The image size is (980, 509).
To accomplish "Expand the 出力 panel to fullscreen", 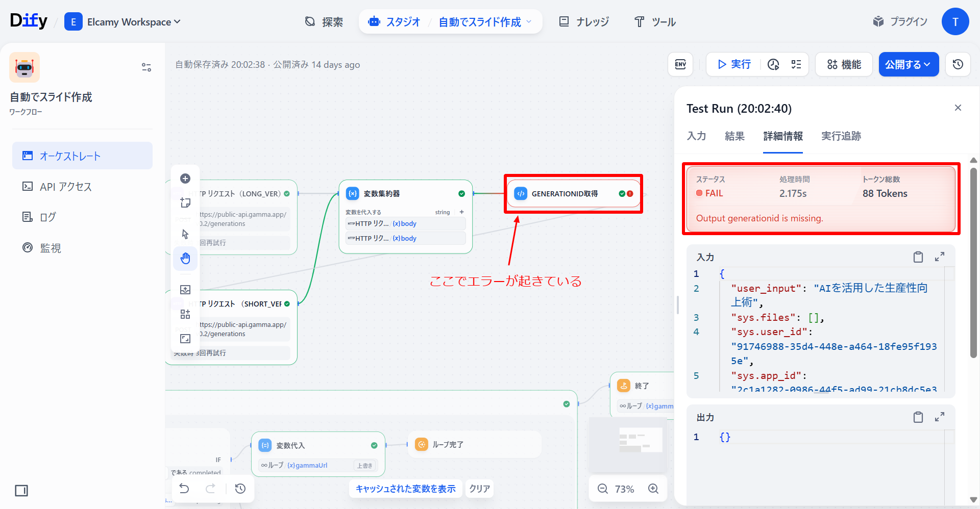I will click(x=939, y=417).
